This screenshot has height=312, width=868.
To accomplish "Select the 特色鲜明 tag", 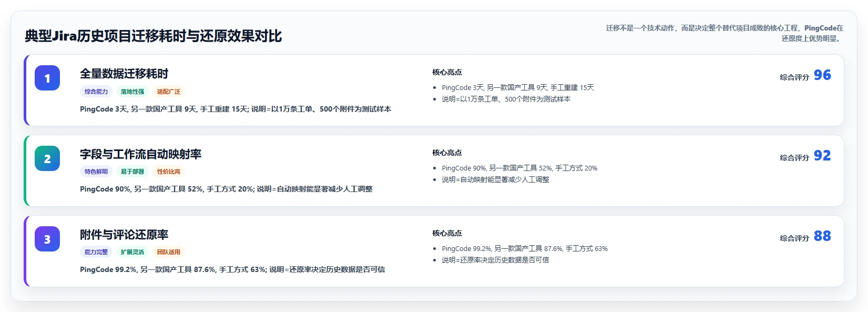I will 96,172.
